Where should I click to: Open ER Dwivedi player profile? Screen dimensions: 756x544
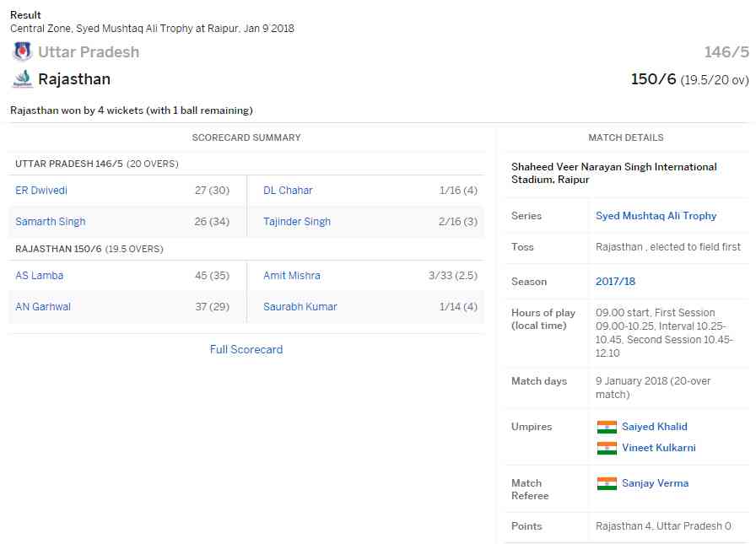coord(41,191)
